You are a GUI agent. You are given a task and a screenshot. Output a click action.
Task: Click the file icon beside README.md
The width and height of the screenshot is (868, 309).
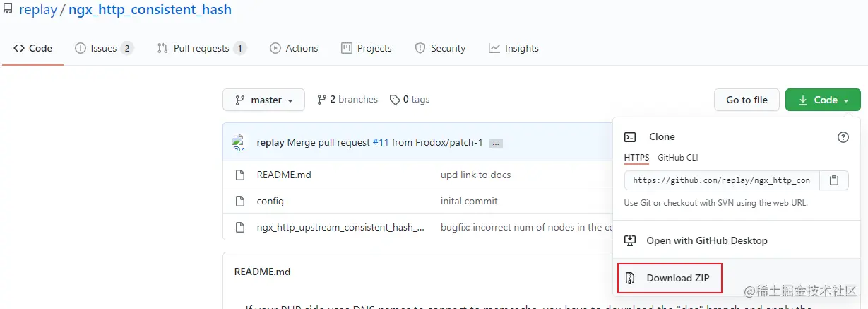[240, 175]
